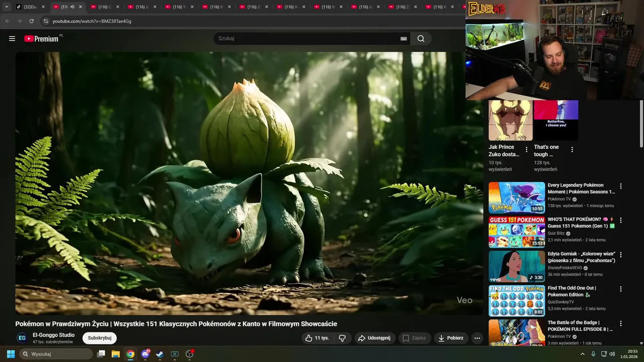Reload the page in Chrome
Image resolution: width=644 pixels, height=362 pixels.
31,21
